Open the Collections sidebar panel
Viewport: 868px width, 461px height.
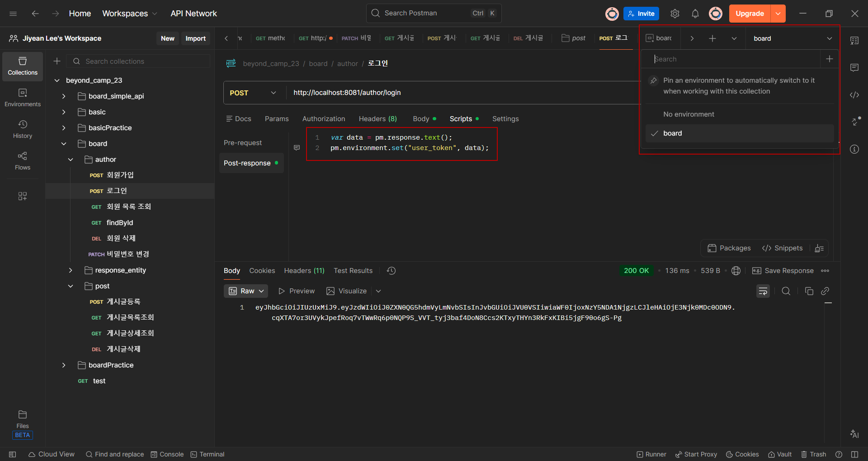coord(23,66)
